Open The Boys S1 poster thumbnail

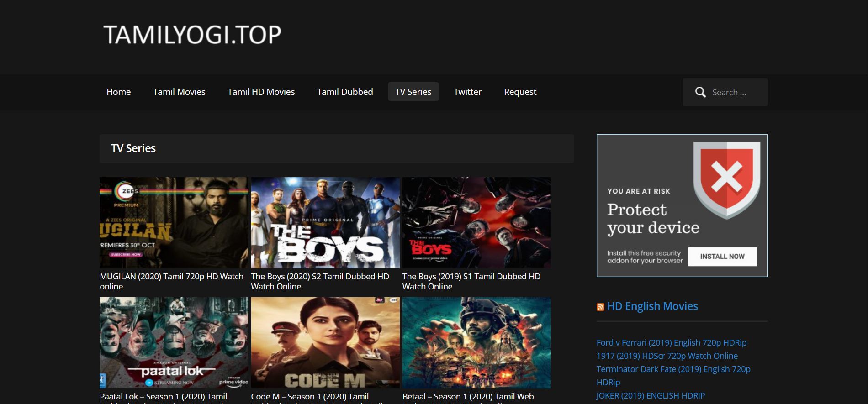(x=476, y=223)
